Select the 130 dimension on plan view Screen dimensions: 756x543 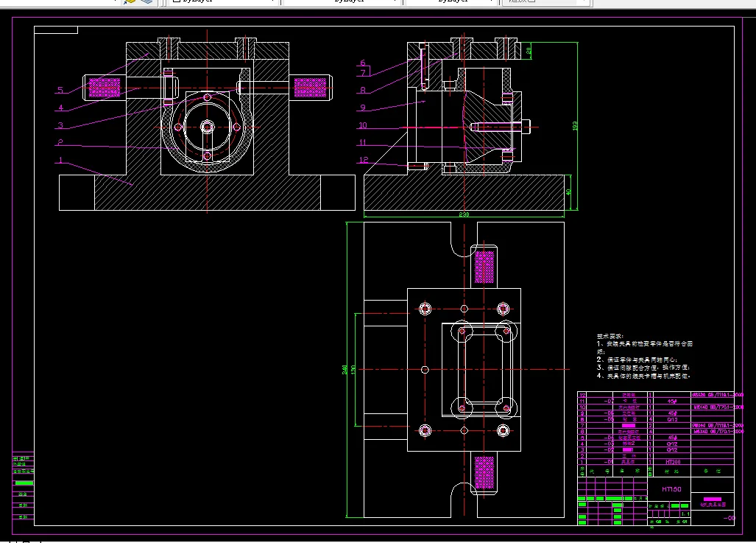(353, 369)
